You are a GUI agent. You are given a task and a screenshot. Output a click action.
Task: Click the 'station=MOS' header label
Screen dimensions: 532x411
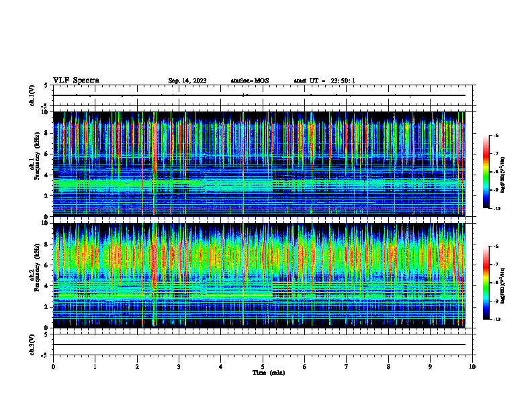[x=250, y=81]
